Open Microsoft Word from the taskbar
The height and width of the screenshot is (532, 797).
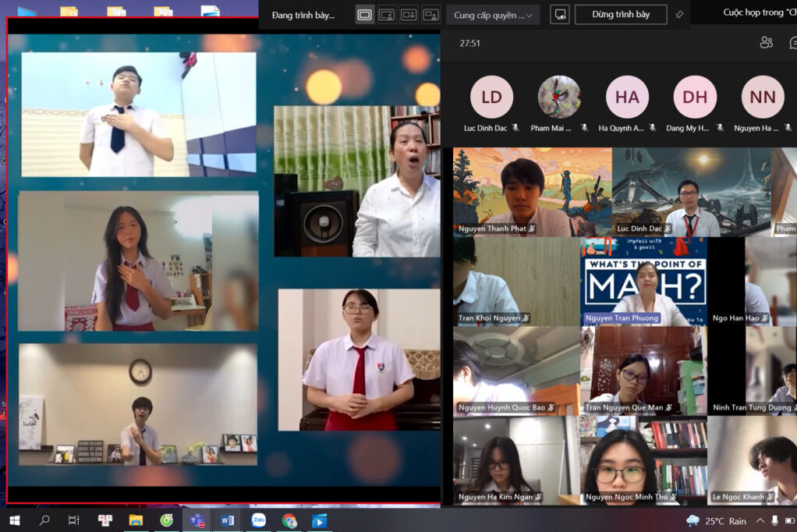tap(227, 520)
